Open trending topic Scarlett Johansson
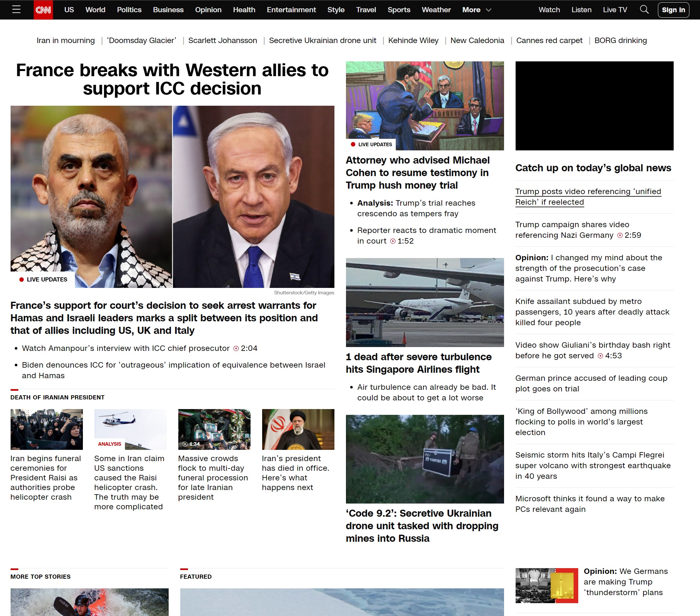Image resolution: width=700 pixels, height=616 pixels. (x=222, y=40)
